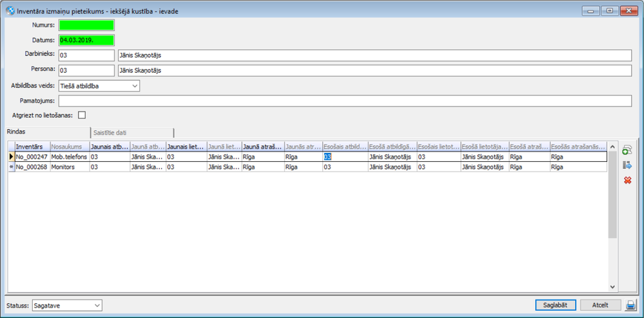
Task: Click Esošā lietotāja cell in Mob.telefons row
Action: (485, 157)
